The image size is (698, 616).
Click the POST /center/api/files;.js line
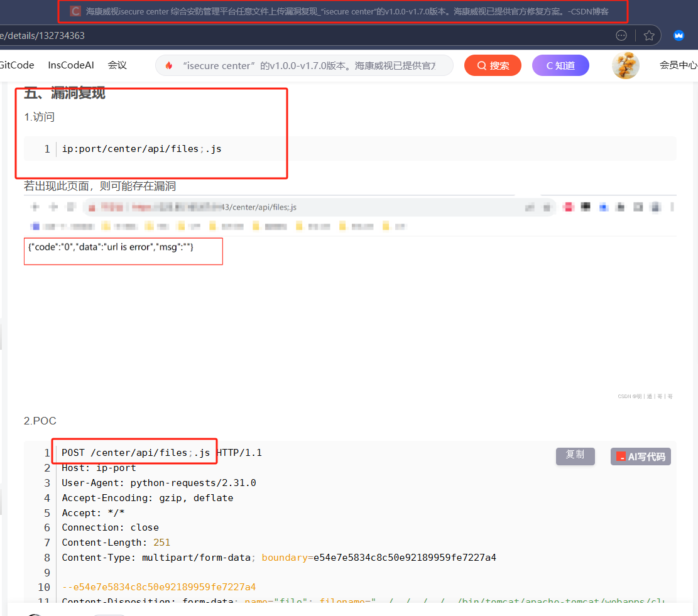pyautogui.click(x=161, y=453)
